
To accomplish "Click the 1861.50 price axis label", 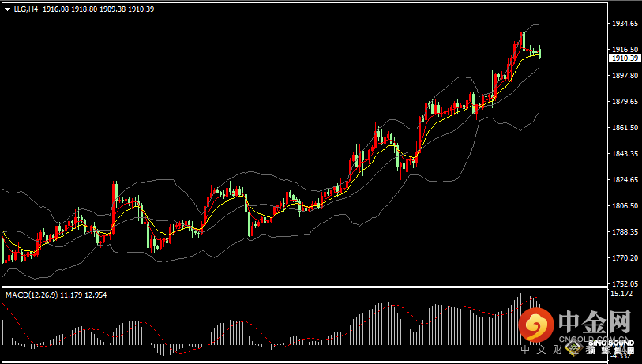I will [625, 128].
